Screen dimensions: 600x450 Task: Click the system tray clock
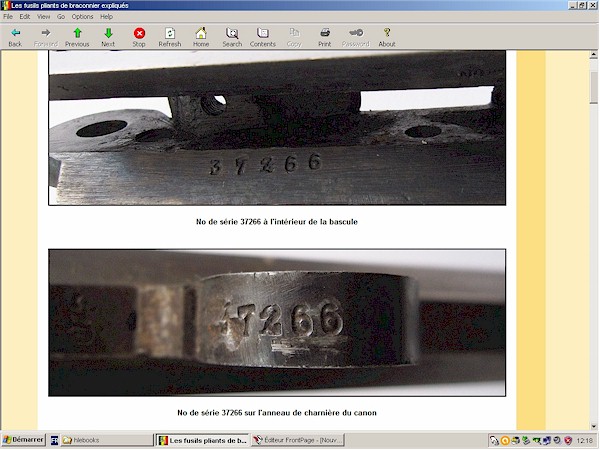point(584,441)
